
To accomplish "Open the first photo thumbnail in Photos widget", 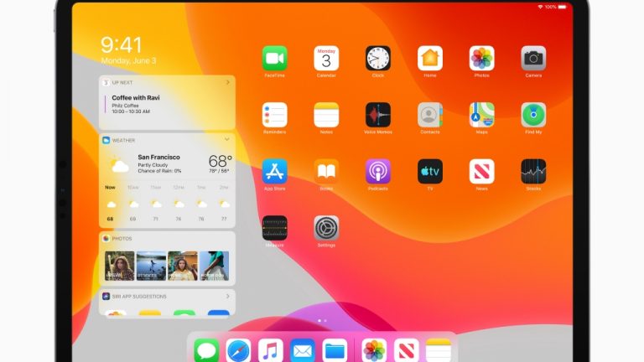I will (120, 266).
